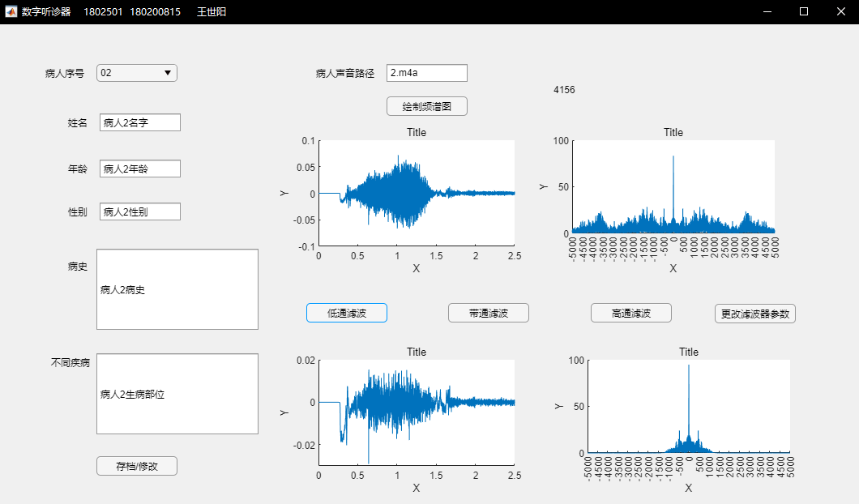Click the 年龄 label

pyautogui.click(x=78, y=169)
